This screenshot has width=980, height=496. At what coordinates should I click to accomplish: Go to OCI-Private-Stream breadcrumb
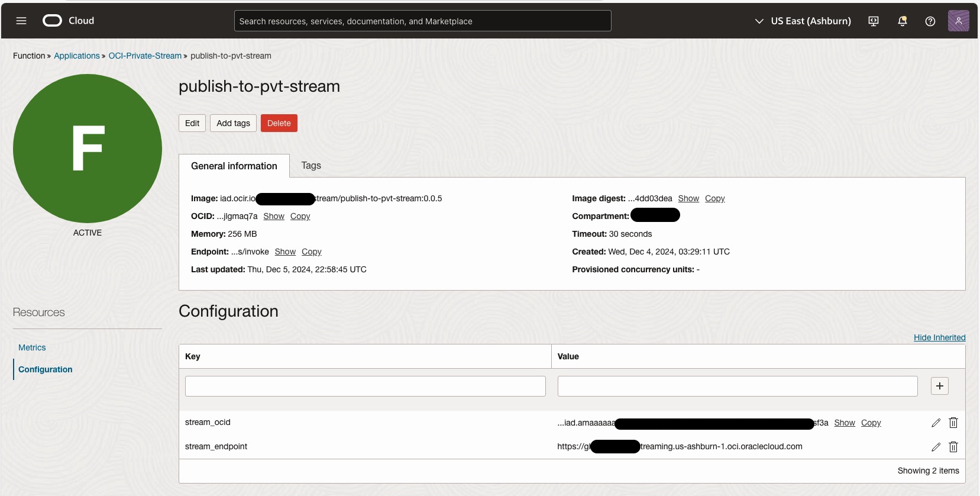(145, 56)
